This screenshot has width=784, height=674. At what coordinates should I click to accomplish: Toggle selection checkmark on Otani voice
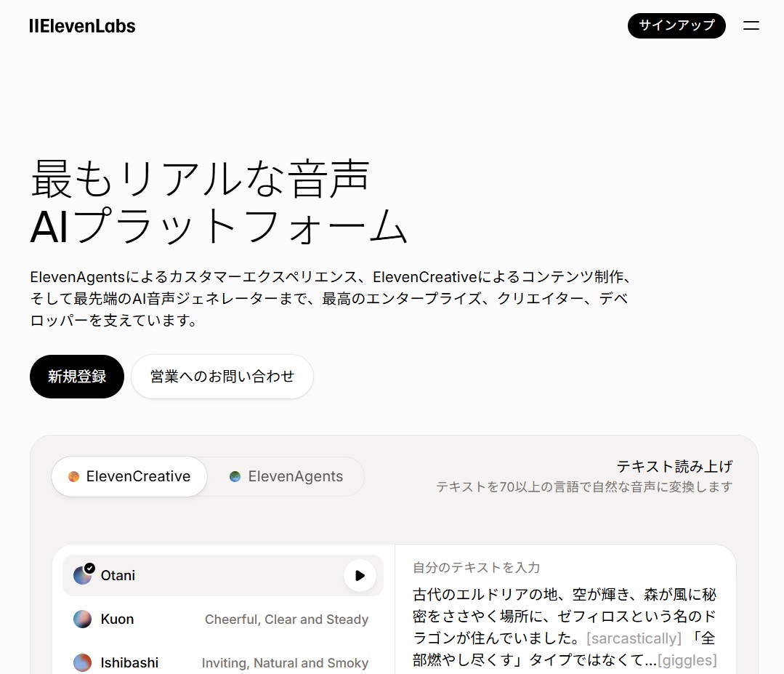point(89,567)
